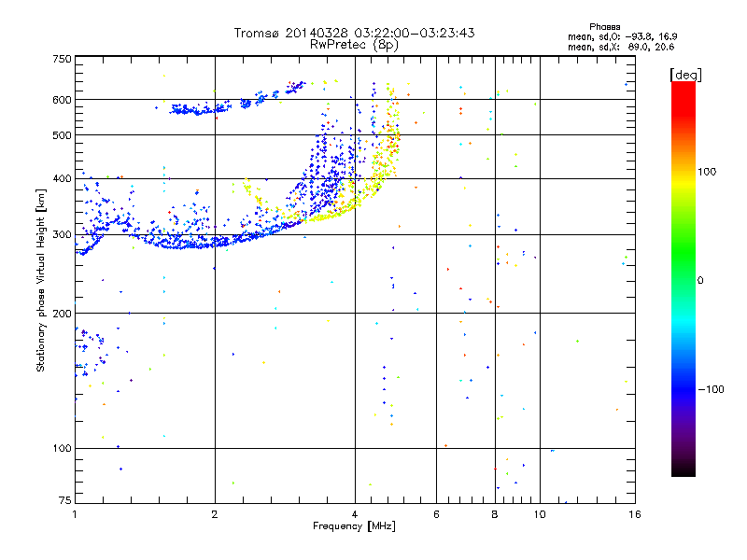Click the '16' frequency tick label
The height and width of the screenshot is (560, 747).
pos(635,514)
